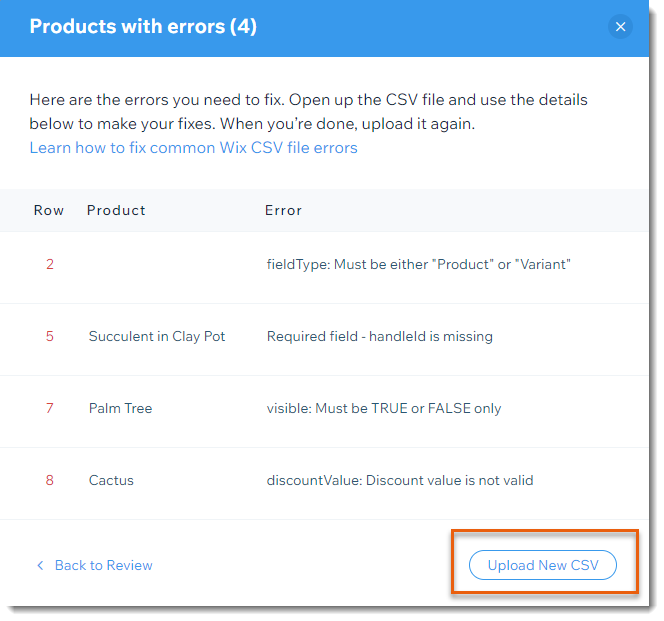
Task: Select the Palm Tree product
Action: (x=120, y=408)
